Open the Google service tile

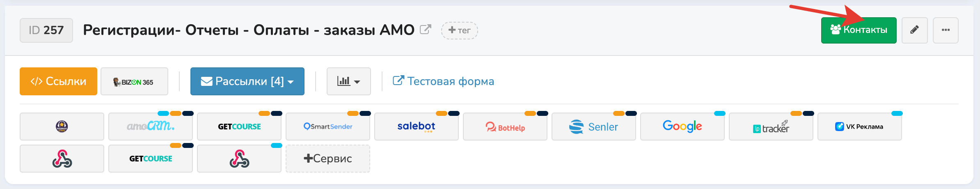[x=682, y=127]
